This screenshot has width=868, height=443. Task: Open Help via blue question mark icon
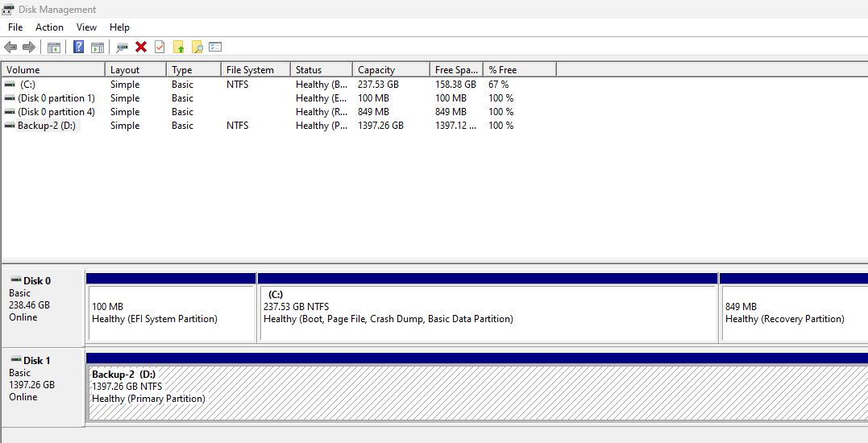click(79, 47)
